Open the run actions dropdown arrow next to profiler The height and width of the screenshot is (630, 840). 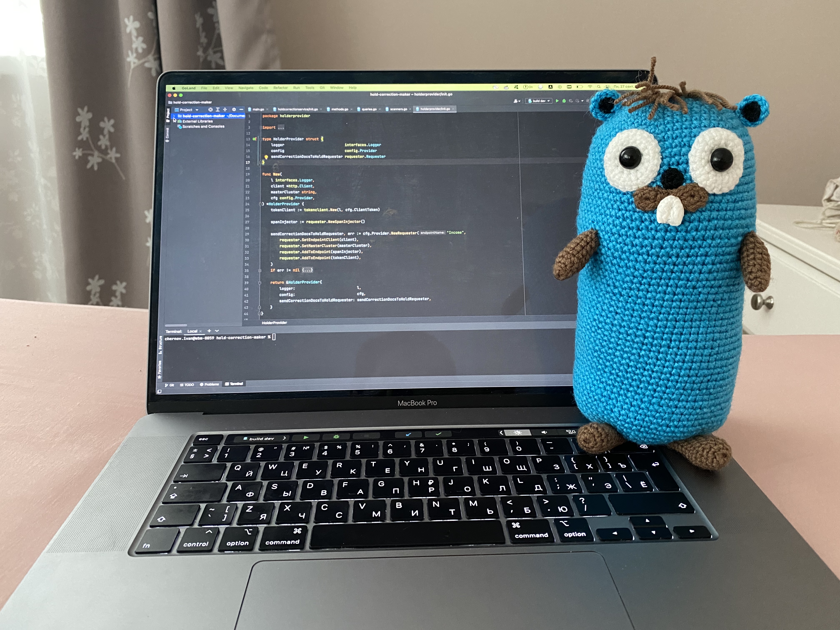click(582, 101)
